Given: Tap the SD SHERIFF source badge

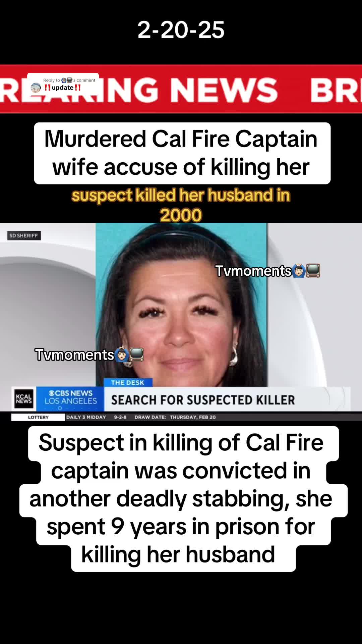Looking at the screenshot, I should click(24, 235).
